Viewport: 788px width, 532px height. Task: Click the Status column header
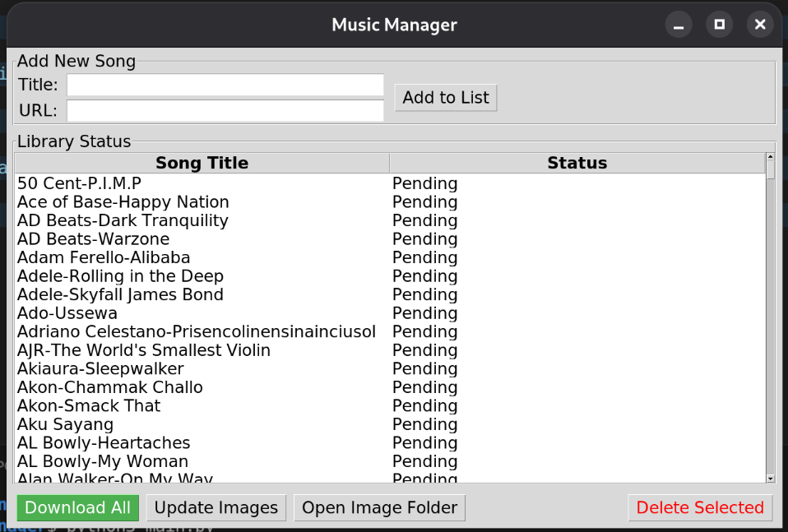(x=577, y=163)
